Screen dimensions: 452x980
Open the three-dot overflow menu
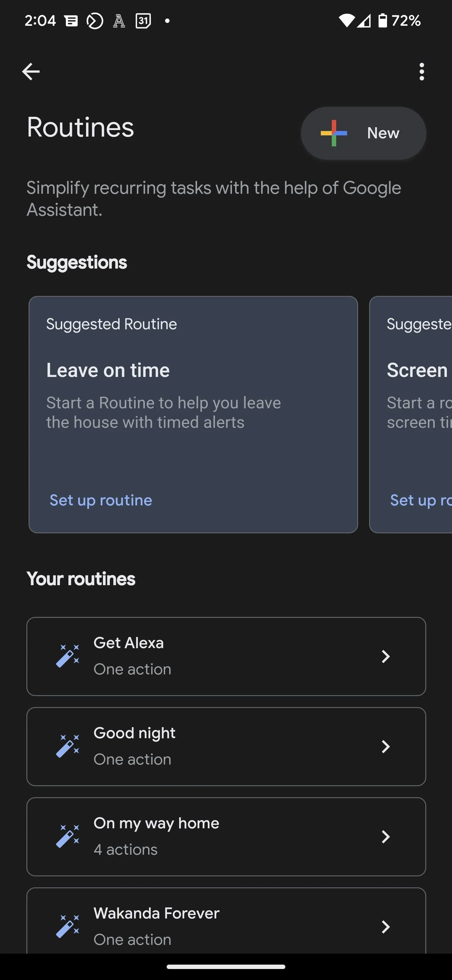[x=421, y=72]
